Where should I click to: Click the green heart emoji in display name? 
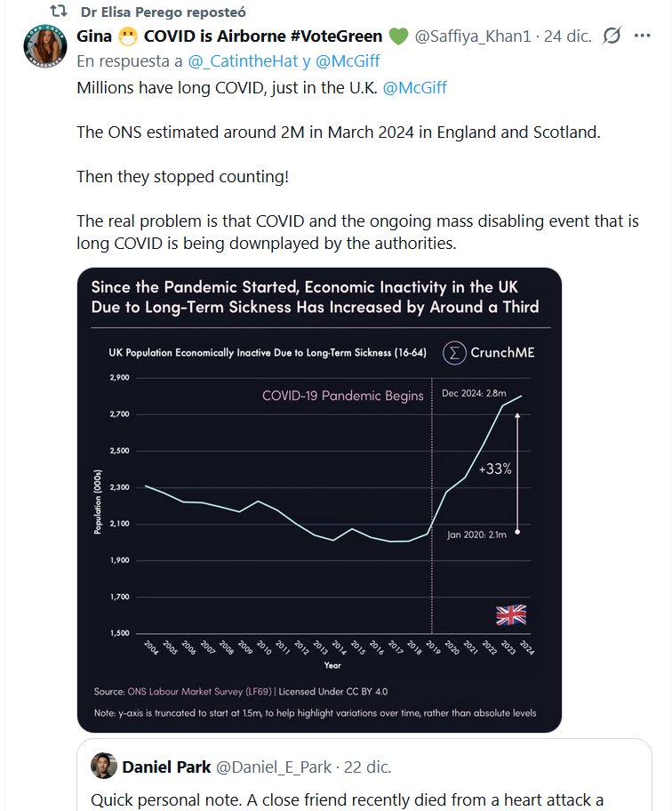coord(397,36)
